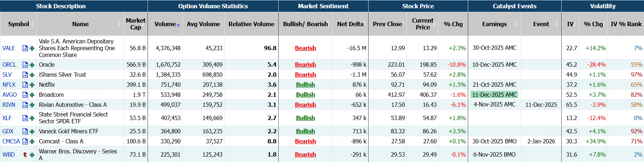644x162 pixels.
Task: Select the Relative Volume column header
Action: tap(251, 24)
